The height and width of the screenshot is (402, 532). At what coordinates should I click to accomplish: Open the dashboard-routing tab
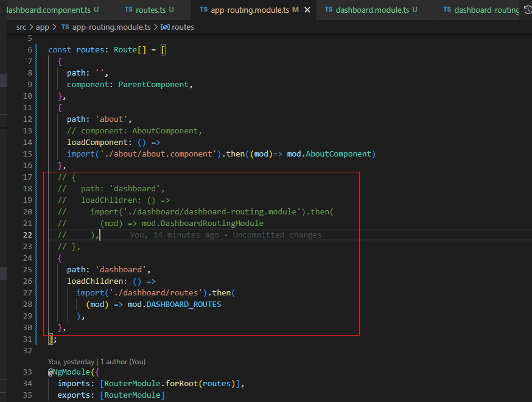tap(486, 10)
